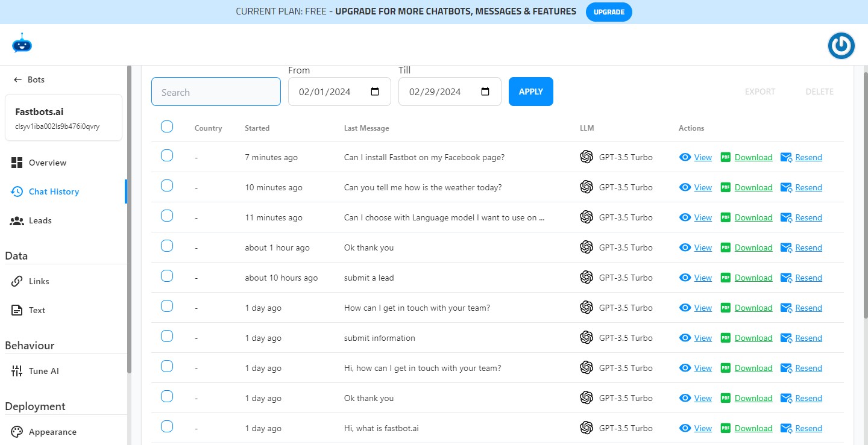The image size is (868, 445).
Task: Click the resend envelope icon in the 'Hi, how can I get in touch' row
Action: pos(786,368)
